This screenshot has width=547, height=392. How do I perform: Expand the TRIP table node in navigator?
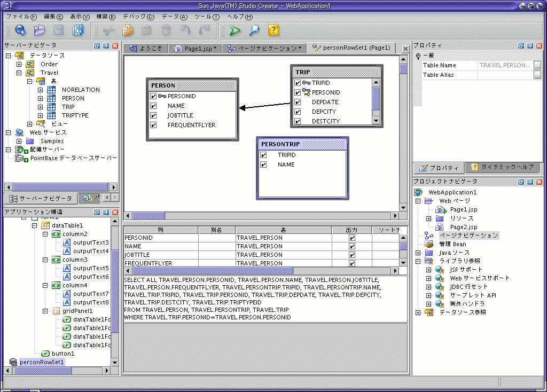coord(41,107)
